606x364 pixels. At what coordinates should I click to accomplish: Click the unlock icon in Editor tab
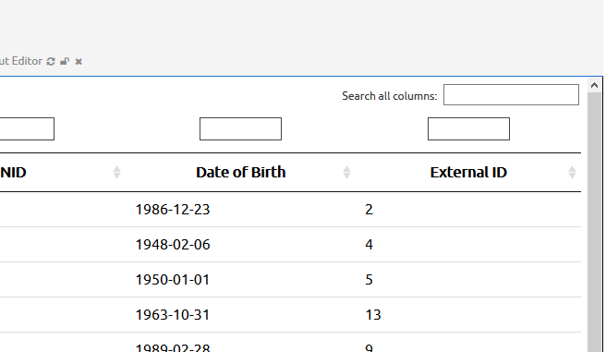pyautogui.click(x=65, y=62)
